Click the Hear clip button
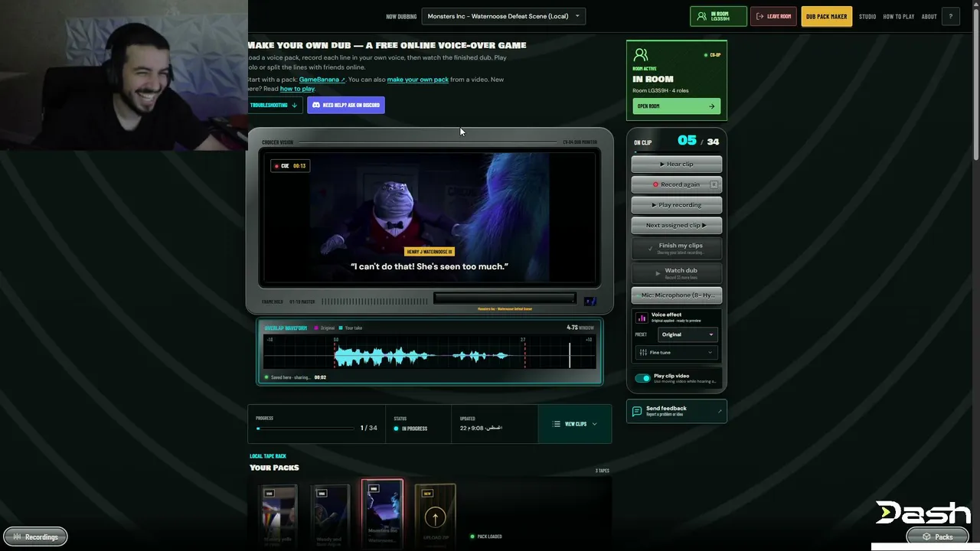 click(677, 164)
